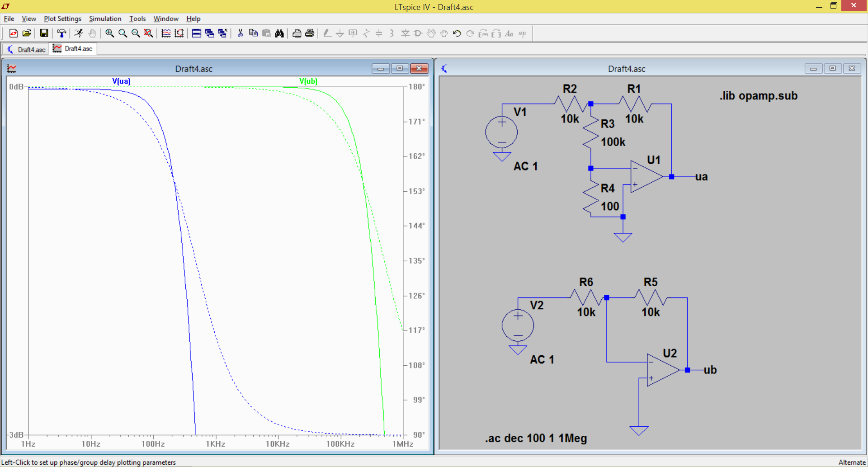
Task: Click the V(ua) trace label
Action: (121, 81)
